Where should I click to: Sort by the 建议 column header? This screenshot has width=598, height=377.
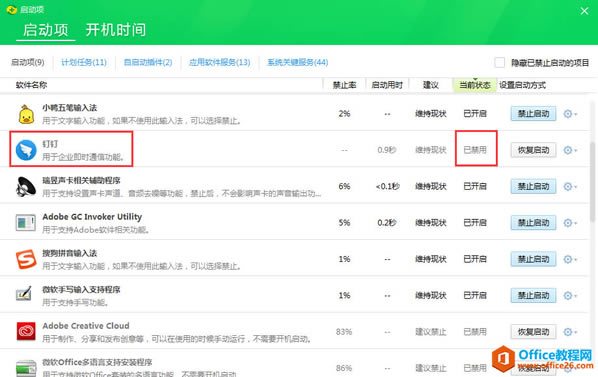tap(431, 85)
